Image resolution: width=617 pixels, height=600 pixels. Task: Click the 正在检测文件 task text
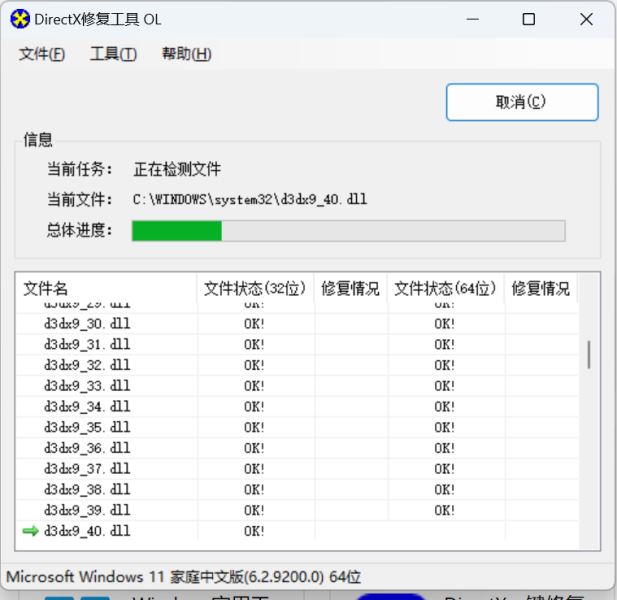[x=177, y=170]
